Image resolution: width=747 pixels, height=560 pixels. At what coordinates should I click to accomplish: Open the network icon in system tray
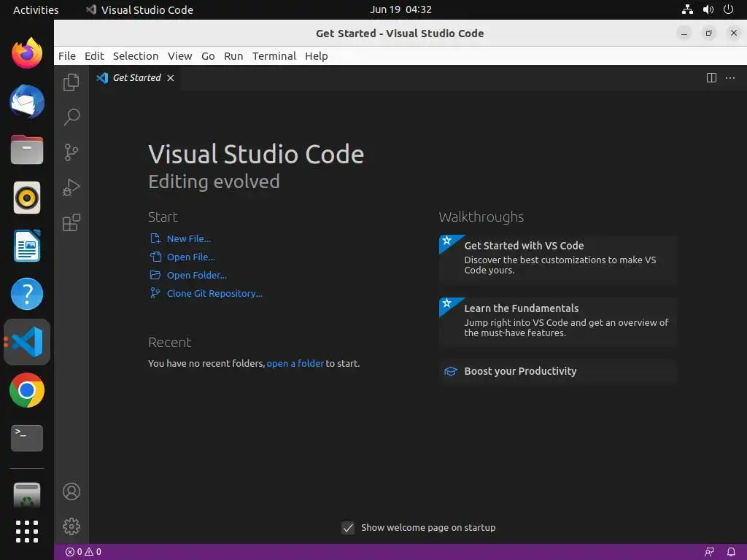click(x=687, y=9)
